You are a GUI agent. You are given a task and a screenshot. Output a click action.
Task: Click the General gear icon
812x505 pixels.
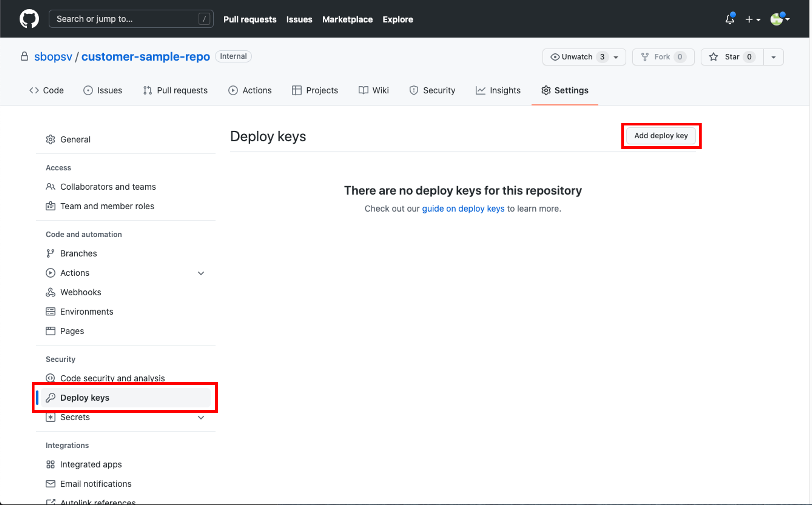pyautogui.click(x=50, y=139)
